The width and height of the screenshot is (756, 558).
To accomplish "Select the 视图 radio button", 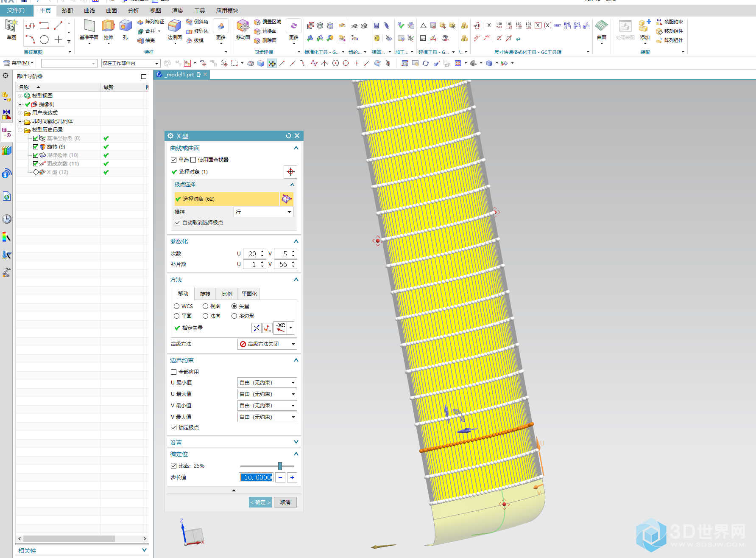I will pyautogui.click(x=205, y=306).
